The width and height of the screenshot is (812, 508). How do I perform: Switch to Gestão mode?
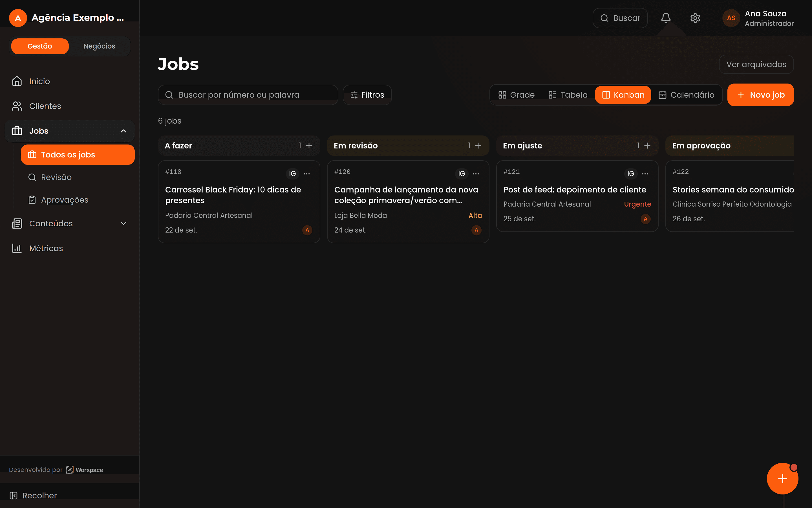pos(40,46)
